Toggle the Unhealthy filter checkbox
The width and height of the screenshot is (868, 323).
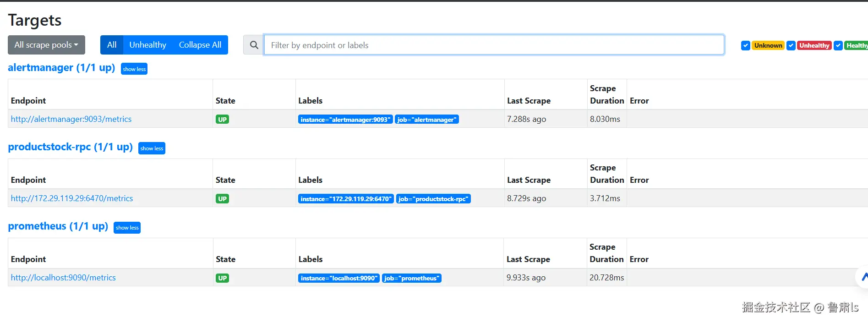(x=791, y=45)
